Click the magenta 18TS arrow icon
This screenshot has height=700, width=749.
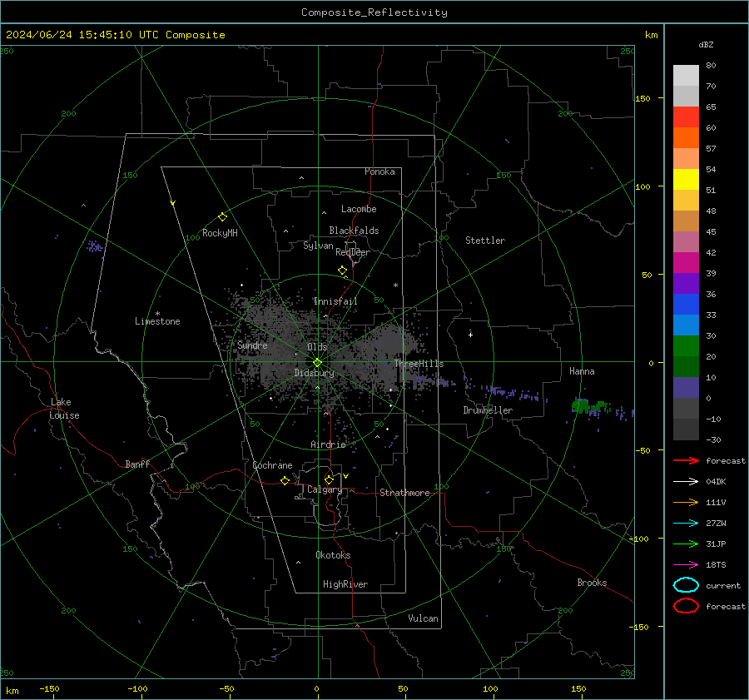686,565
